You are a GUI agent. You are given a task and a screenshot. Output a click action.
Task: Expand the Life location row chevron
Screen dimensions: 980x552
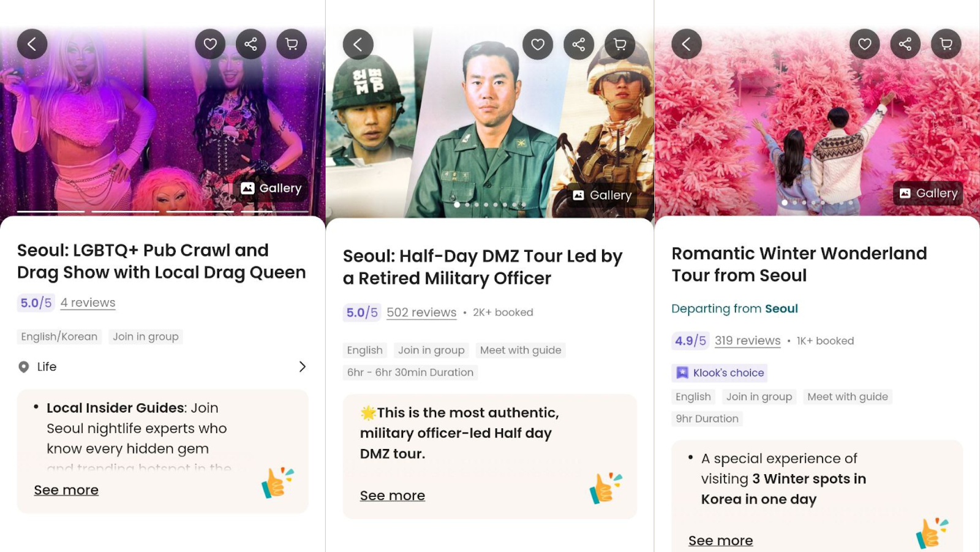tap(302, 366)
